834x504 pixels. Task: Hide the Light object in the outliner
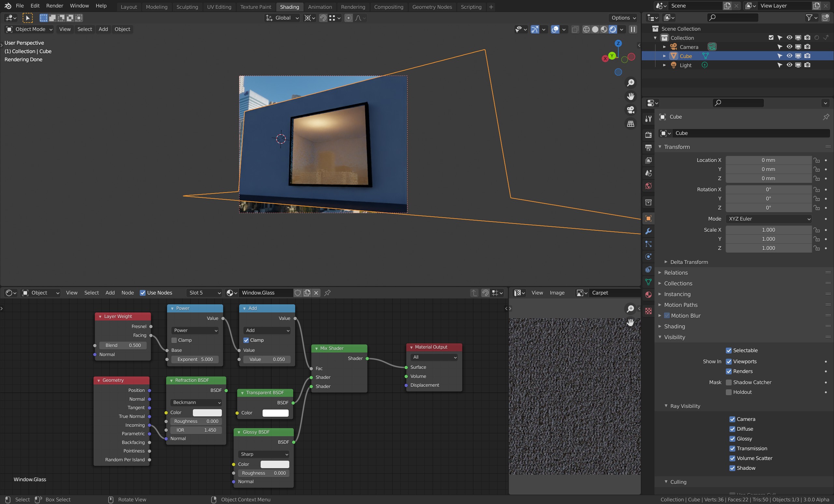pos(790,65)
